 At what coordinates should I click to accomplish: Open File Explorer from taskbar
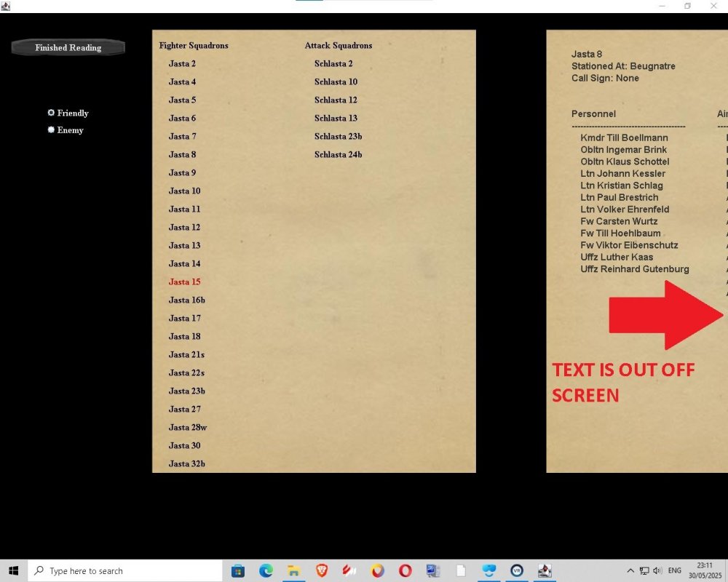pos(293,571)
